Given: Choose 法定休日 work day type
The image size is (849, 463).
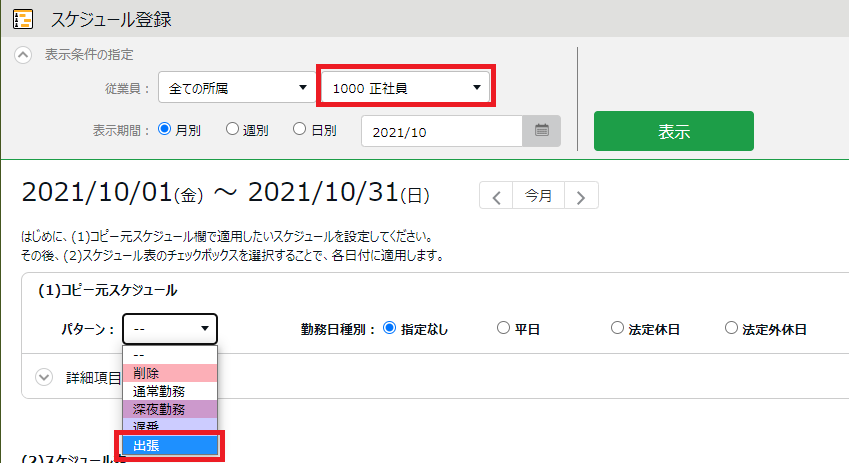Looking at the screenshot, I should coord(617,328).
